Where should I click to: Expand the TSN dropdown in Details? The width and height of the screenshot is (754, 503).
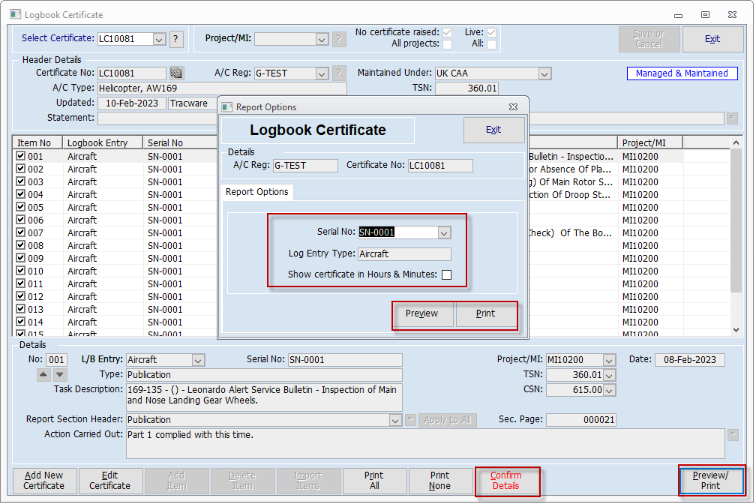[609, 375]
